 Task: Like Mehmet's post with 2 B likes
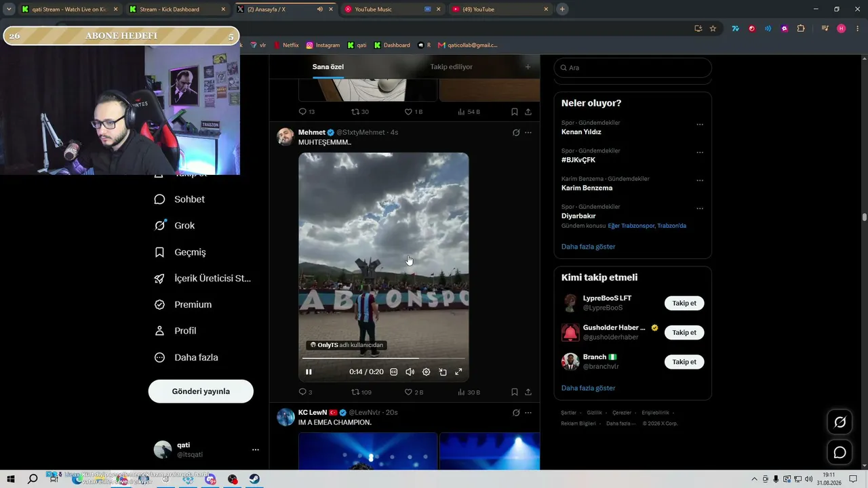[414, 392]
